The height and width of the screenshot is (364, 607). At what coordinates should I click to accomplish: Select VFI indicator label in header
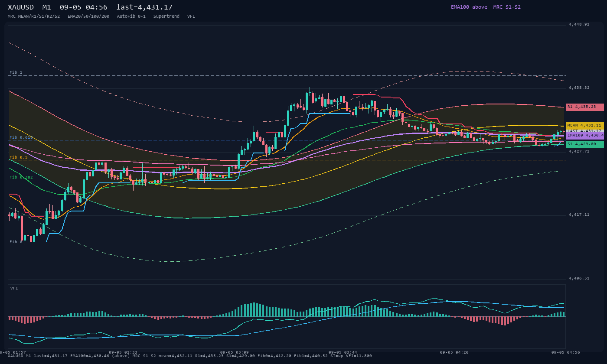point(191,16)
